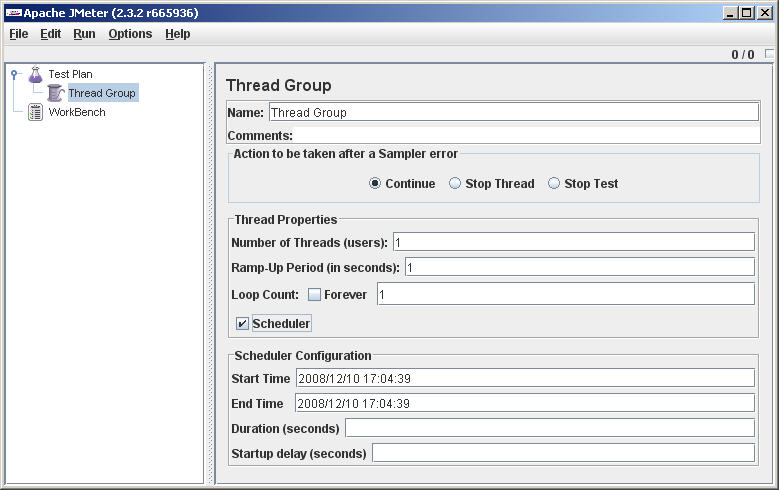Click the Test Plan flask icon

pos(35,75)
